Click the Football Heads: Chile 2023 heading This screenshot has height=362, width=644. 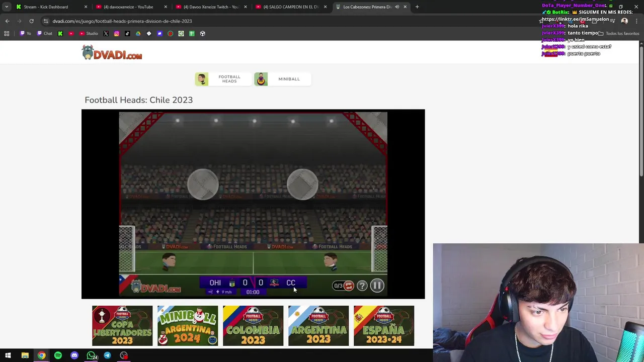tap(139, 100)
